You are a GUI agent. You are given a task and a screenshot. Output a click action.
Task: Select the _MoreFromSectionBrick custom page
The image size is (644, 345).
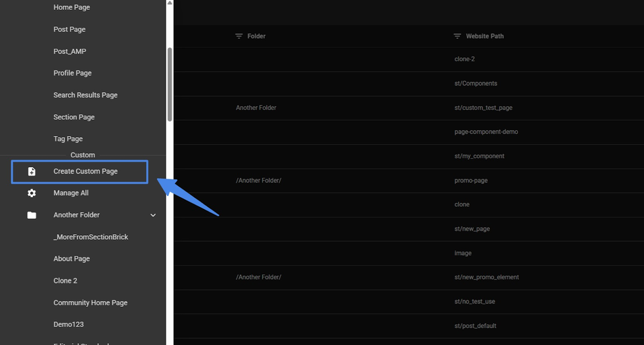pos(91,237)
